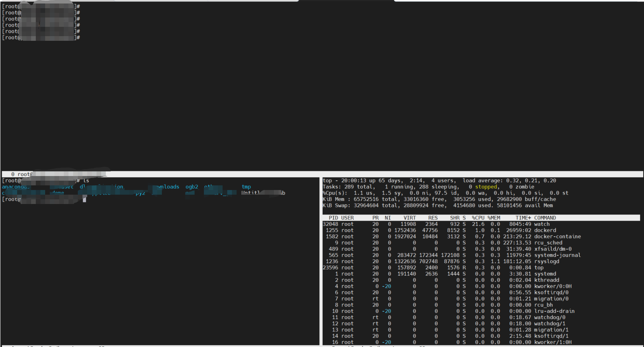Select the watch process command name

[542, 224]
